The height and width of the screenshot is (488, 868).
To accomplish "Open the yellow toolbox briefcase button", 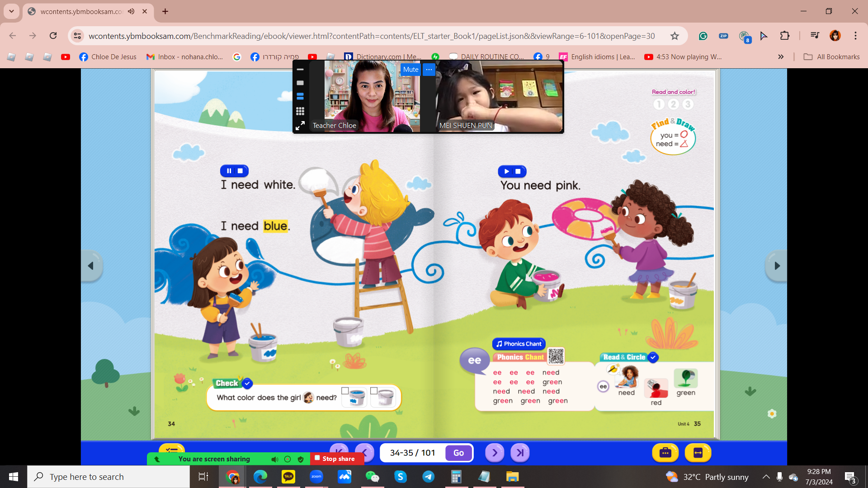I will pyautogui.click(x=665, y=452).
